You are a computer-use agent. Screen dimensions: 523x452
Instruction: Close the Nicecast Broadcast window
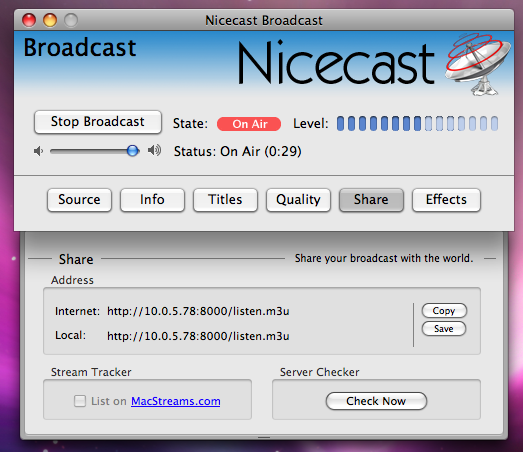29,20
